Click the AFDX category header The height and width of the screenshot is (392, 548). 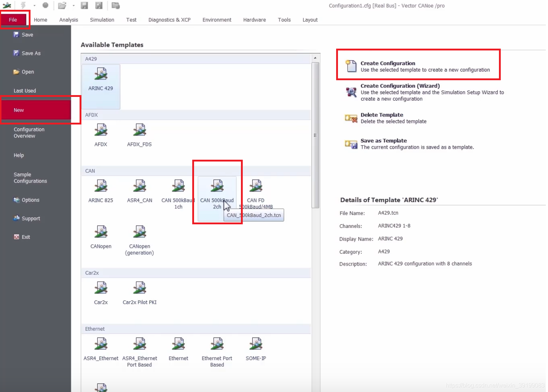196,115
